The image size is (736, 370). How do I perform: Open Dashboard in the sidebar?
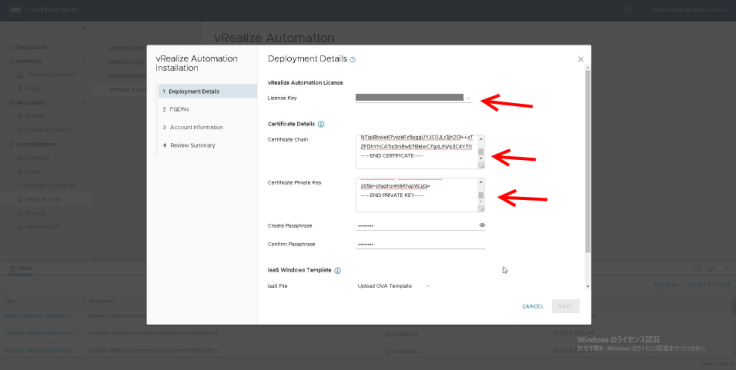(x=31, y=47)
